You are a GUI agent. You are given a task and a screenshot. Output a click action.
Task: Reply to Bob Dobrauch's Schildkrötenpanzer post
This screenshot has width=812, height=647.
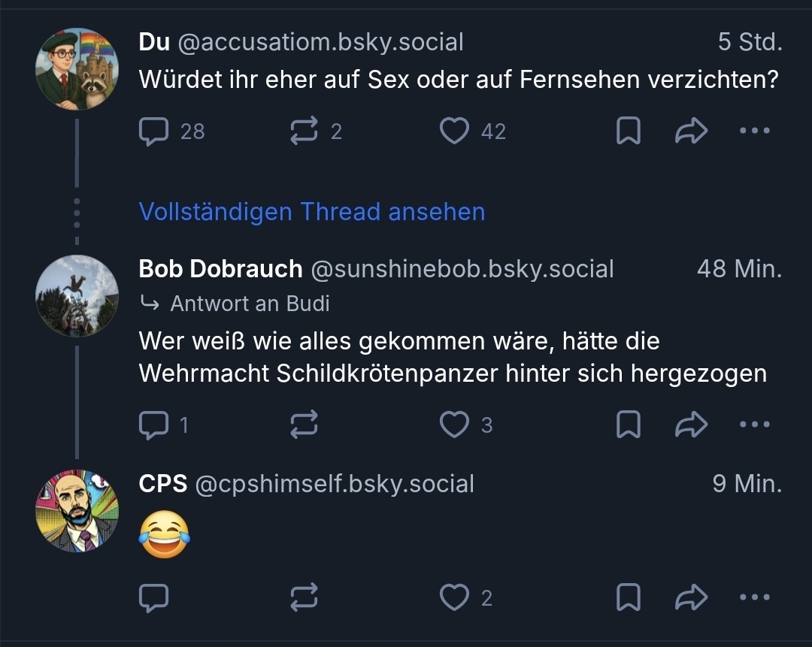pyautogui.click(x=154, y=425)
